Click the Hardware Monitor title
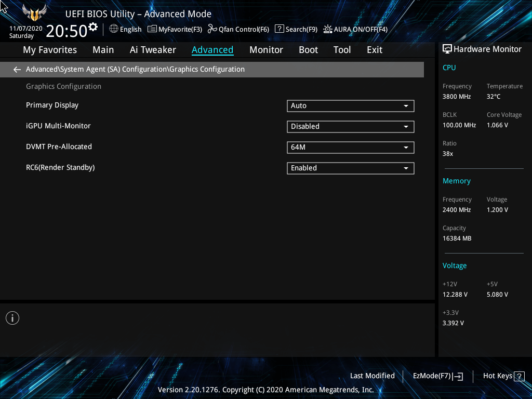This screenshot has width=532, height=399. click(x=487, y=49)
